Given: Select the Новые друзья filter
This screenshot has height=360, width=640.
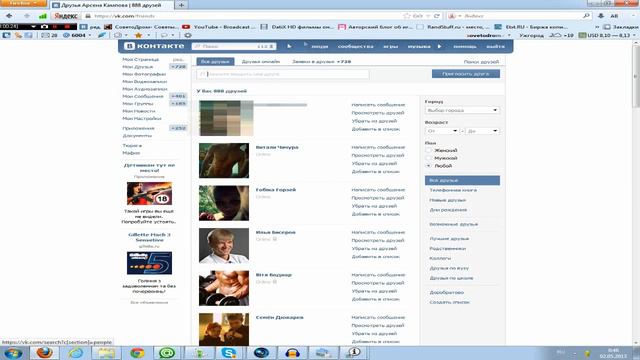Looking at the screenshot, I should point(447,200).
